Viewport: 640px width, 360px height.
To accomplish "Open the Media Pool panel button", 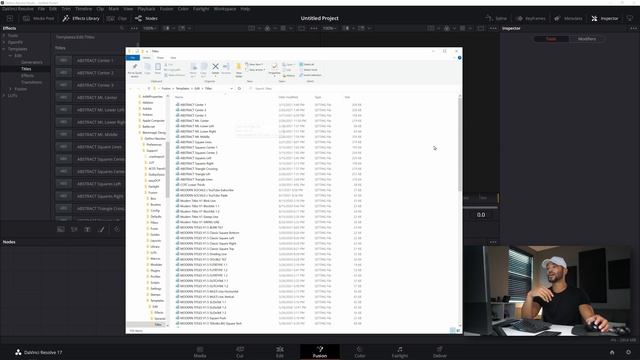I will (38, 18).
